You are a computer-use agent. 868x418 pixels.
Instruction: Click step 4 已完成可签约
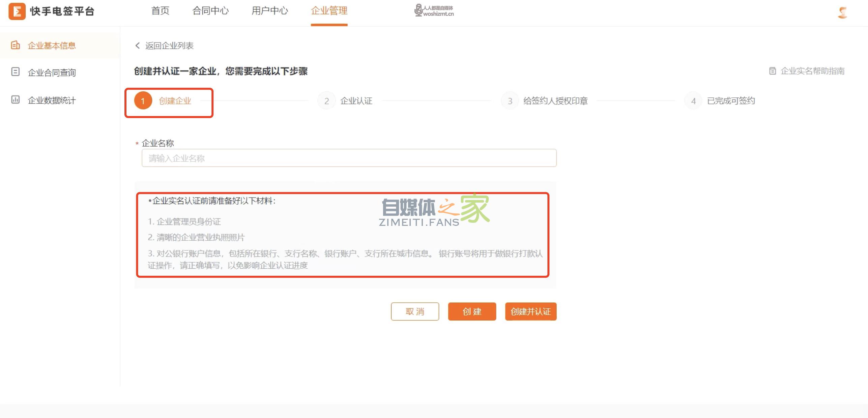pyautogui.click(x=730, y=101)
